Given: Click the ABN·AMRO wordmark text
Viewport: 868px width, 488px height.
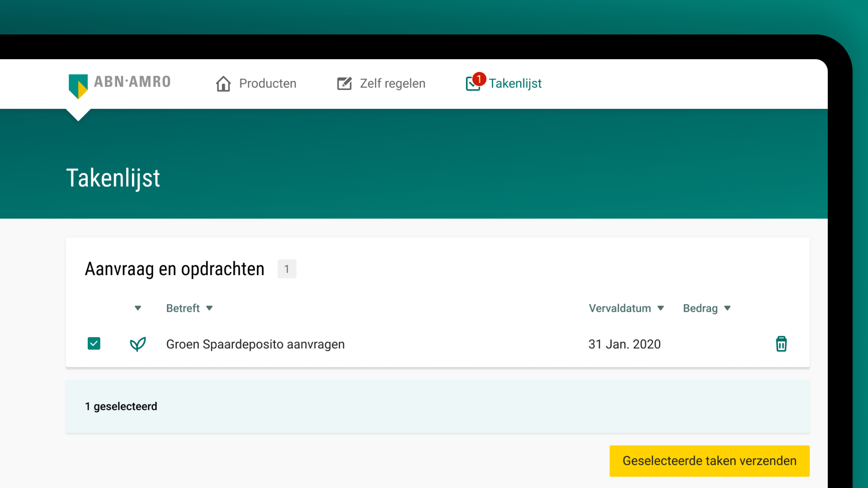Looking at the screenshot, I should click(x=132, y=82).
